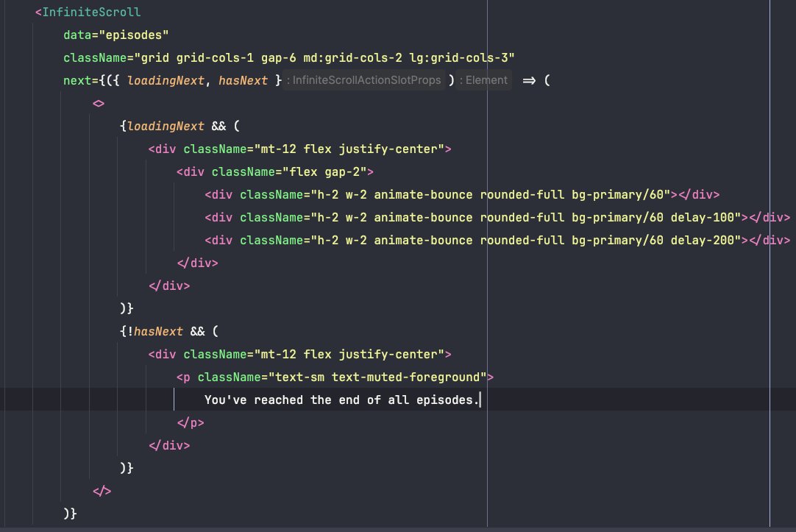Click the closing </p> tag
This screenshot has height=532, width=796.
[191, 423]
